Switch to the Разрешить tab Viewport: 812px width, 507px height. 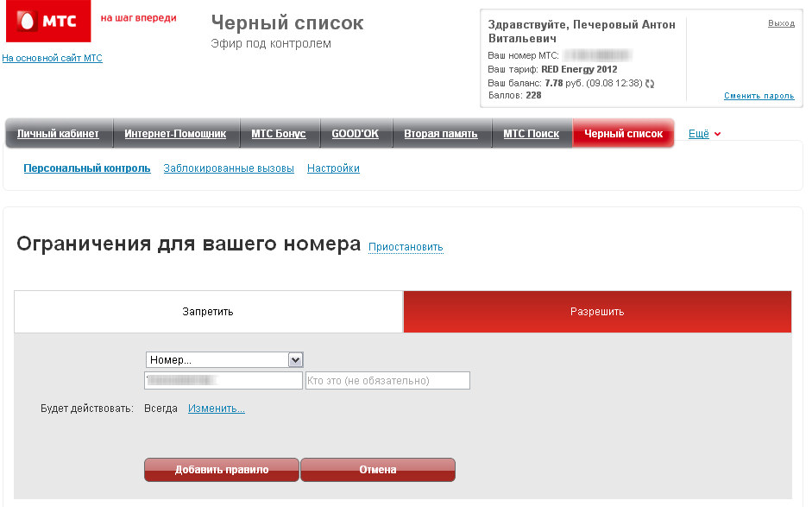pos(596,312)
